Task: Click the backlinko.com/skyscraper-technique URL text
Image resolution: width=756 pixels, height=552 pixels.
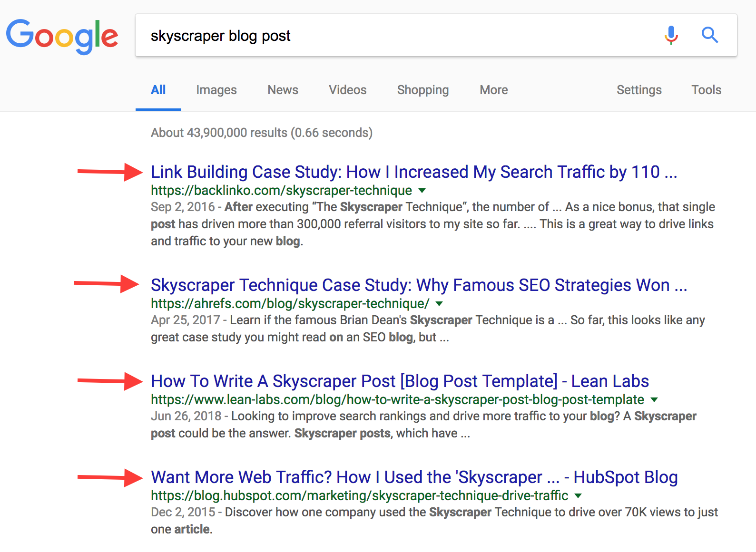Action: 282,190
